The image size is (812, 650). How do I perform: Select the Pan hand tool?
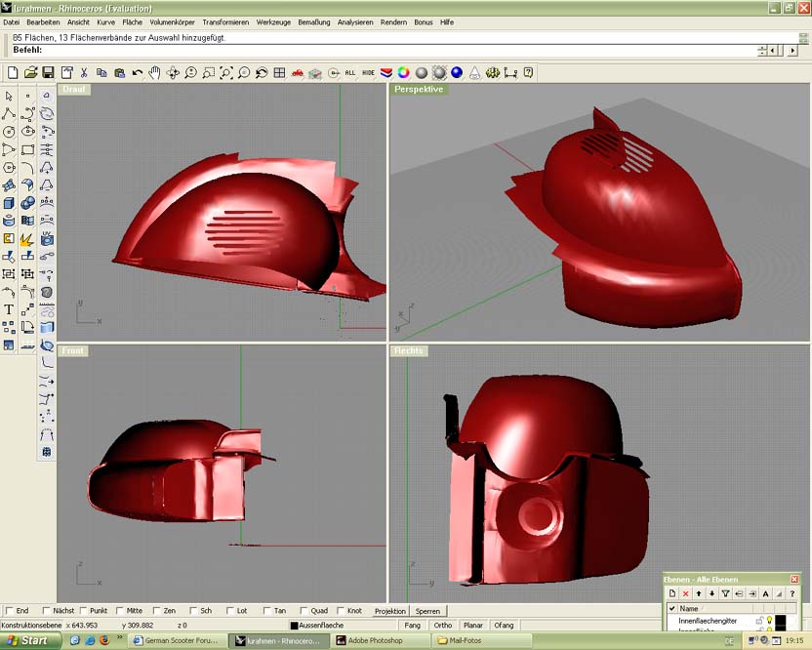[x=154, y=72]
